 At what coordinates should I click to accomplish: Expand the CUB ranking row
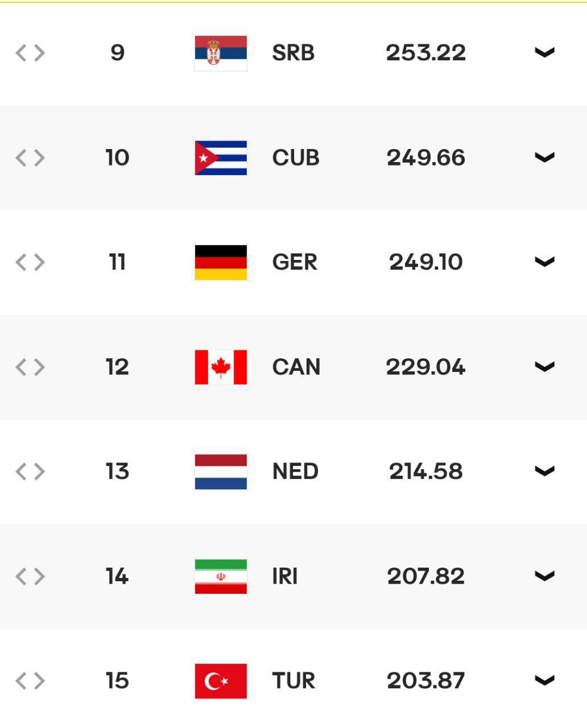(544, 158)
